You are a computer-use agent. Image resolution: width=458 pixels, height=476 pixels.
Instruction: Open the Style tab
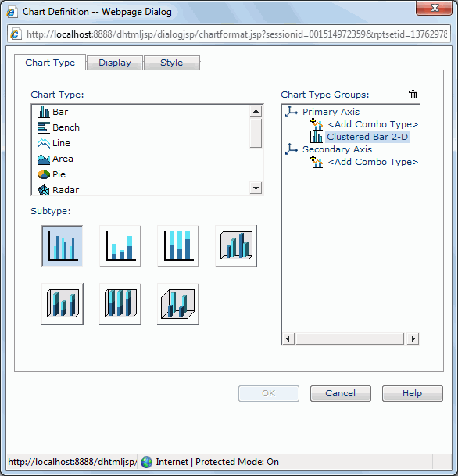point(171,63)
